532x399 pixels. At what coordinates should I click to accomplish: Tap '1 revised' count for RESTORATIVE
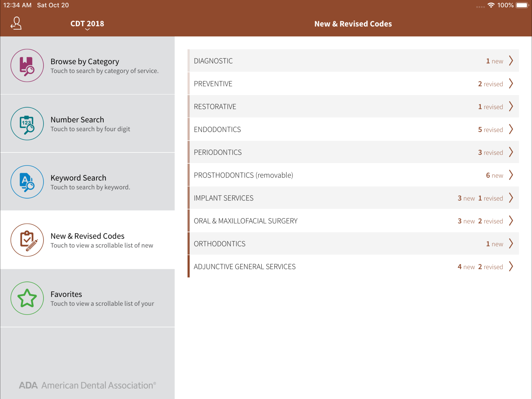click(x=490, y=107)
